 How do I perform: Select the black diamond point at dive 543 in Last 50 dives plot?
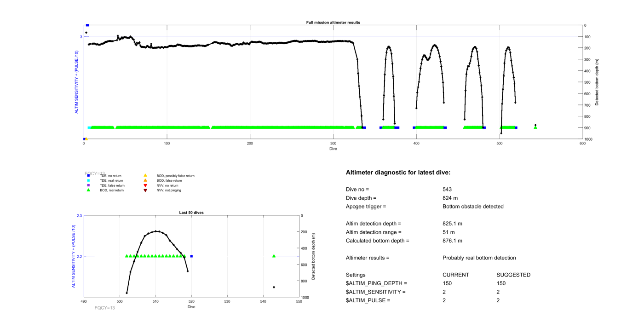274,287
